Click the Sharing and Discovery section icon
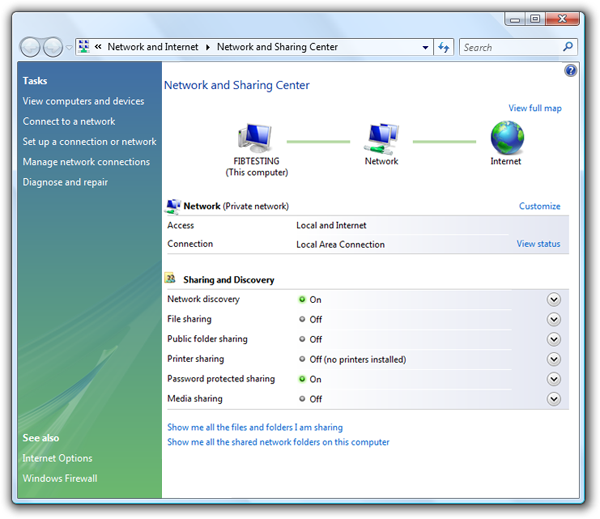The width and height of the screenshot is (600, 519). coord(170,278)
